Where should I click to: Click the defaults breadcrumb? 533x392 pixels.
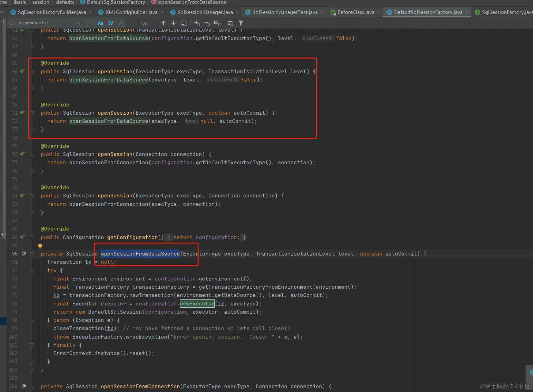[x=65, y=3]
